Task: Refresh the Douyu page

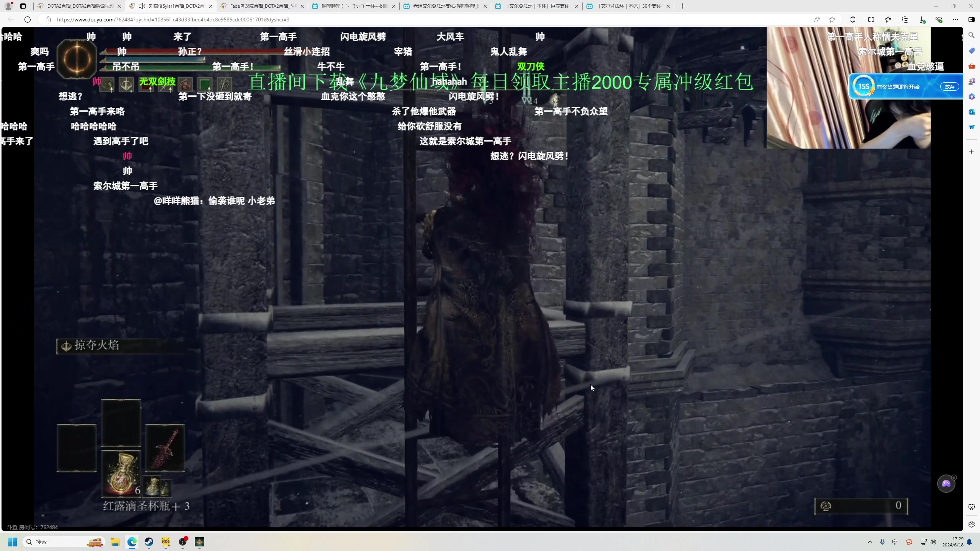Action: [28, 20]
